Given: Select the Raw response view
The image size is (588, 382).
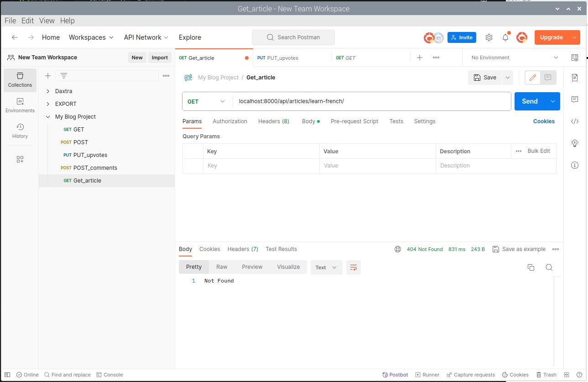Looking at the screenshot, I should tap(222, 267).
